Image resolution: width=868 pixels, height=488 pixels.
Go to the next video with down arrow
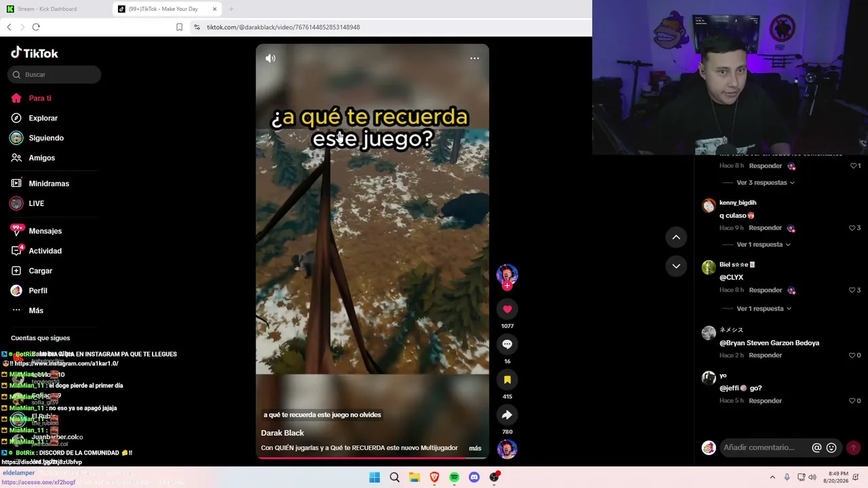pos(676,266)
